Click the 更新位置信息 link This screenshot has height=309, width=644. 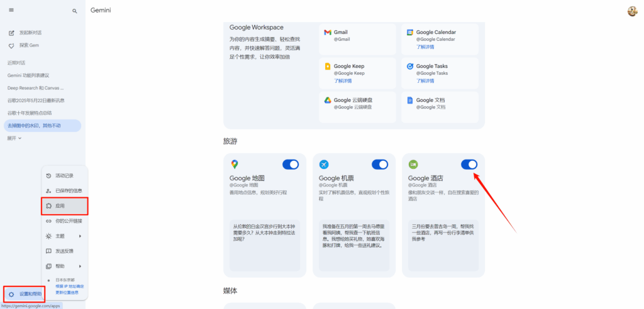(67, 293)
